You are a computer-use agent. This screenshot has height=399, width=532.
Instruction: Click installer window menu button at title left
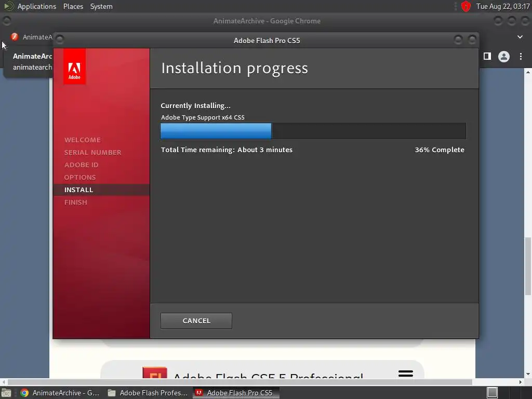[60, 39]
